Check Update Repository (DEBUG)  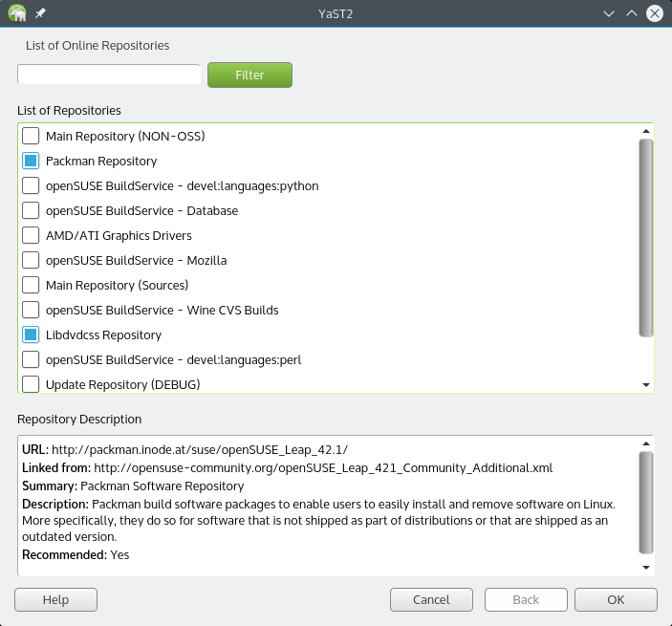point(31,384)
